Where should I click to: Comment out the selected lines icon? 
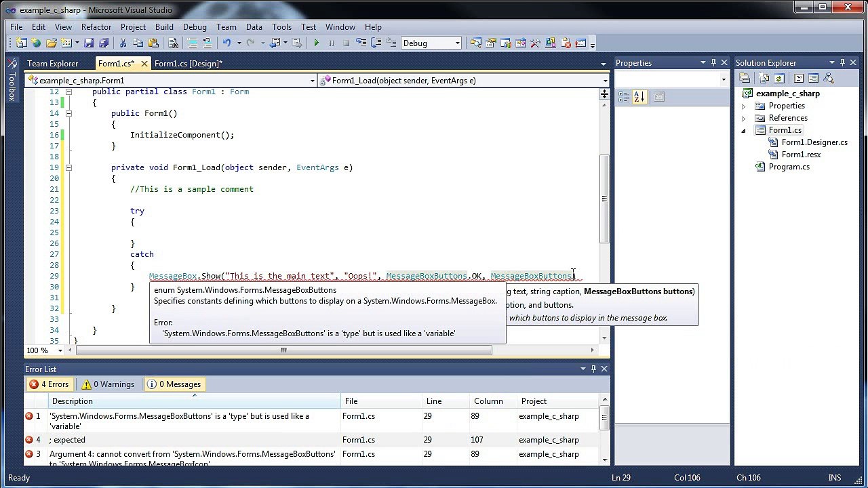click(193, 43)
